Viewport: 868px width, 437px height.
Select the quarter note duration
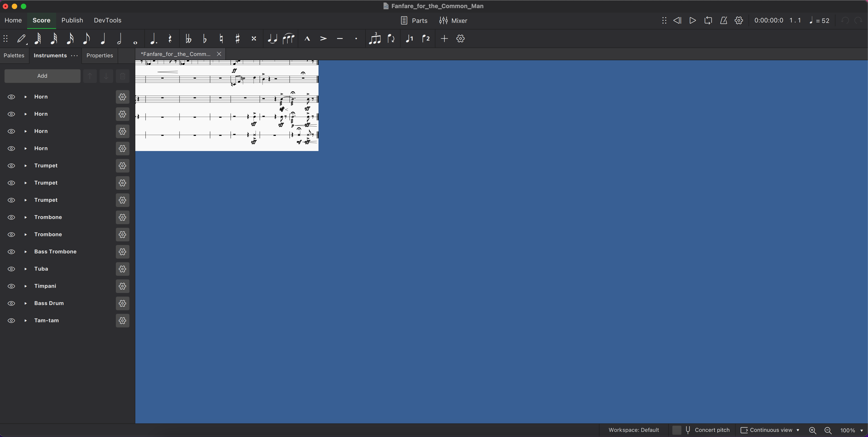103,39
